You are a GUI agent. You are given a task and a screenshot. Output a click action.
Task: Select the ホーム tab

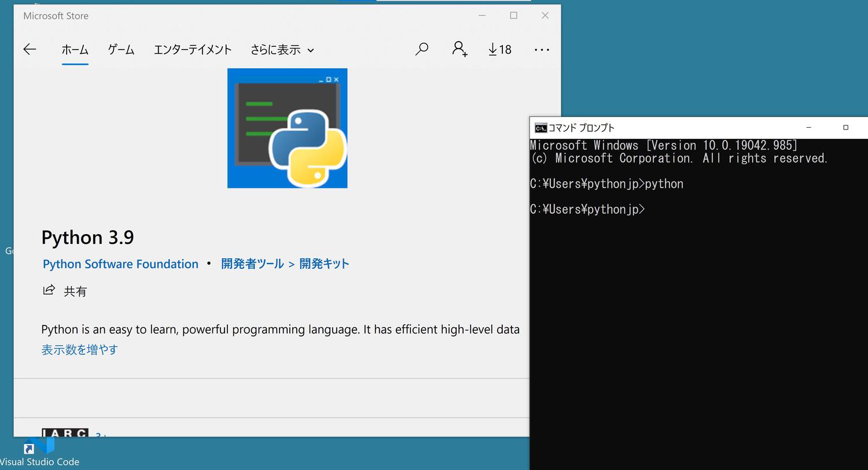point(75,50)
